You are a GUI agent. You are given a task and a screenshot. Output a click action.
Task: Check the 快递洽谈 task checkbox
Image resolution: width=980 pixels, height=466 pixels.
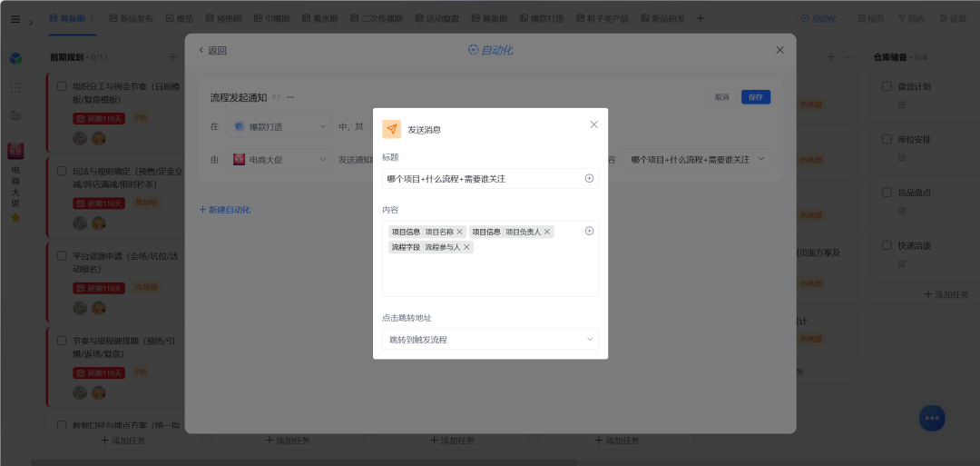pyautogui.click(x=887, y=246)
